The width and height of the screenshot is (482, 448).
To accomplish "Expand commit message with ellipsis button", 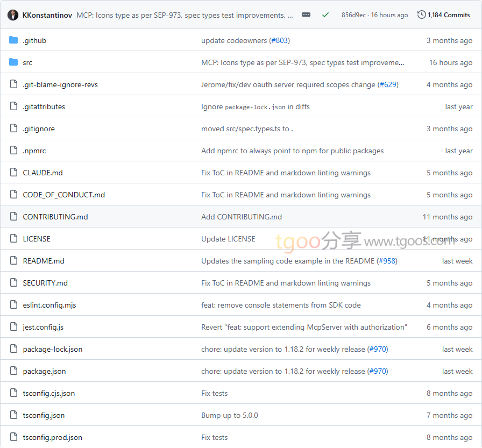I will (x=306, y=15).
